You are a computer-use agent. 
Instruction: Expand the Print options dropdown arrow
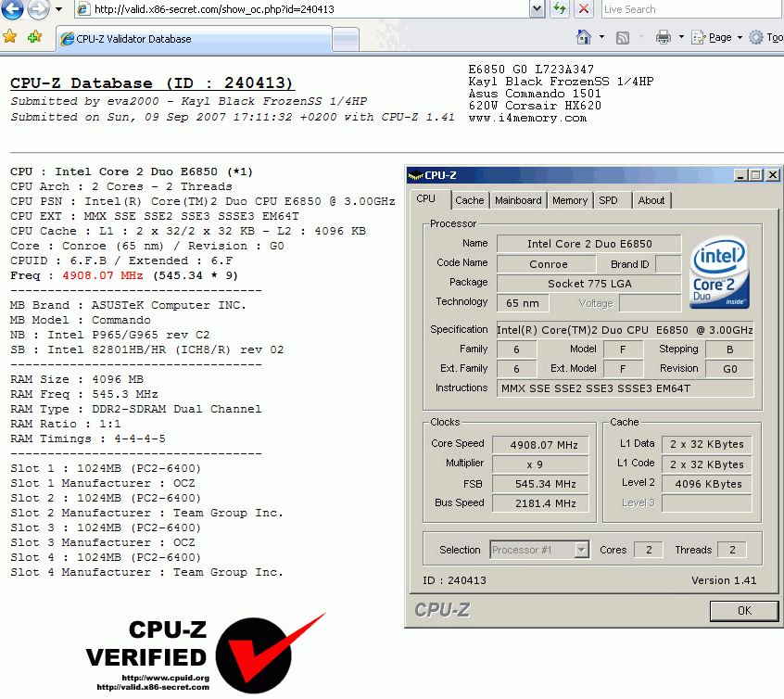pyautogui.click(x=681, y=37)
